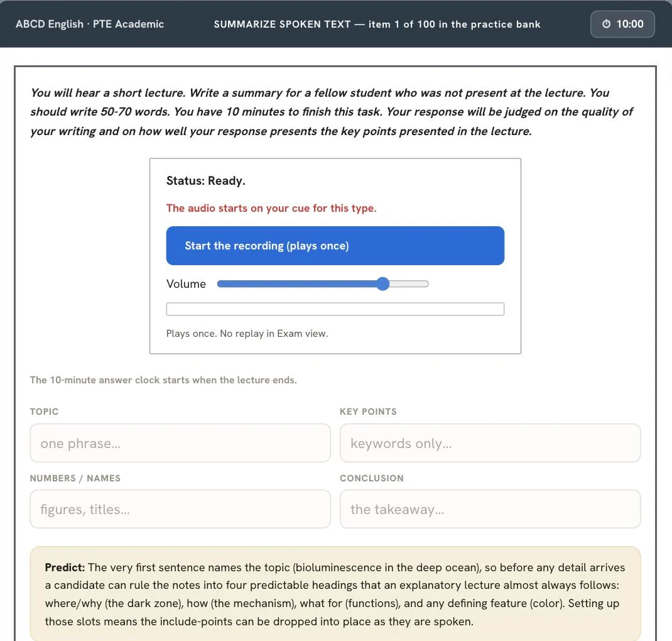Click the Volume slider thumb
This screenshot has height=641, width=672.
click(x=382, y=284)
